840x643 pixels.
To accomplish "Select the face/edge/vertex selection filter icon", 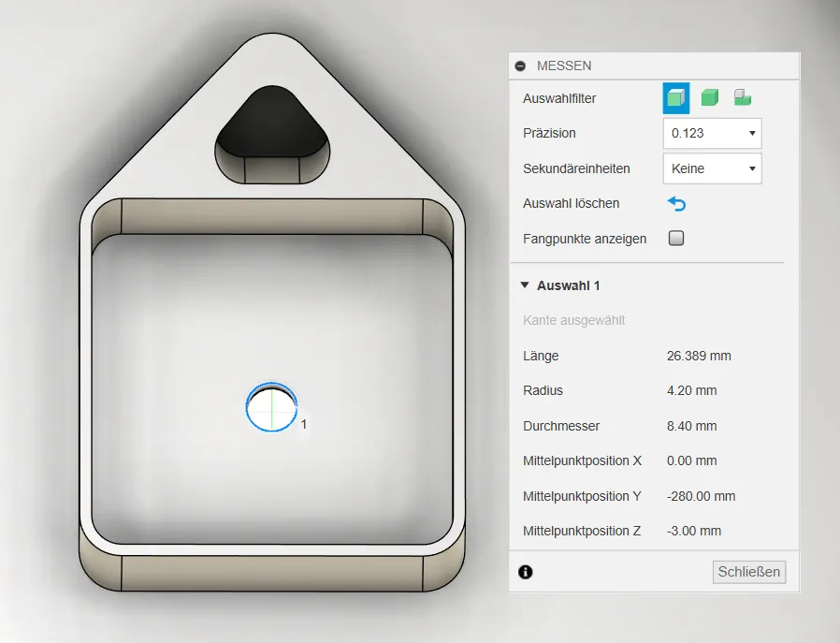I will click(675, 98).
